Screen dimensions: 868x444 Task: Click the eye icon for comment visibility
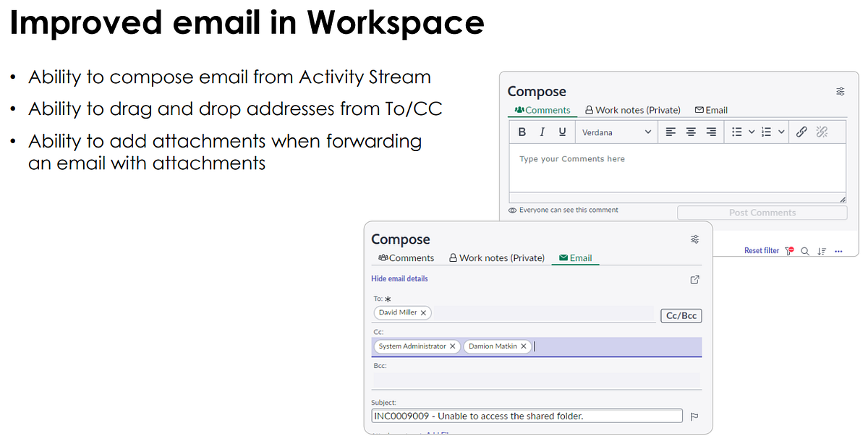point(511,210)
